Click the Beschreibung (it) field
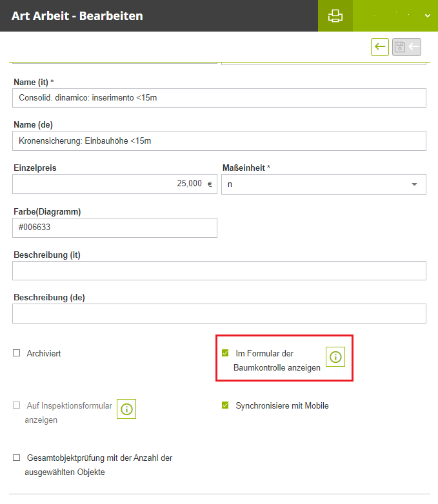Image resolution: width=438 pixels, height=504 pixels. tap(219, 271)
